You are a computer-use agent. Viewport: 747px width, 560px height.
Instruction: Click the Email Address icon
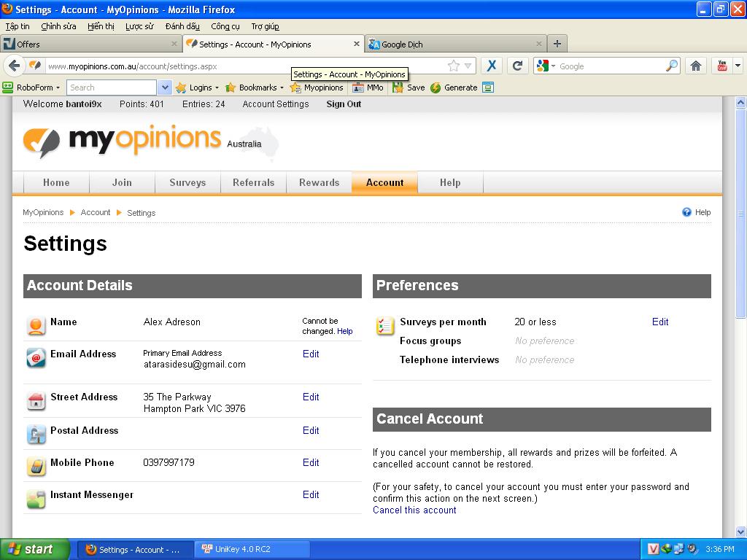click(36, 358)
